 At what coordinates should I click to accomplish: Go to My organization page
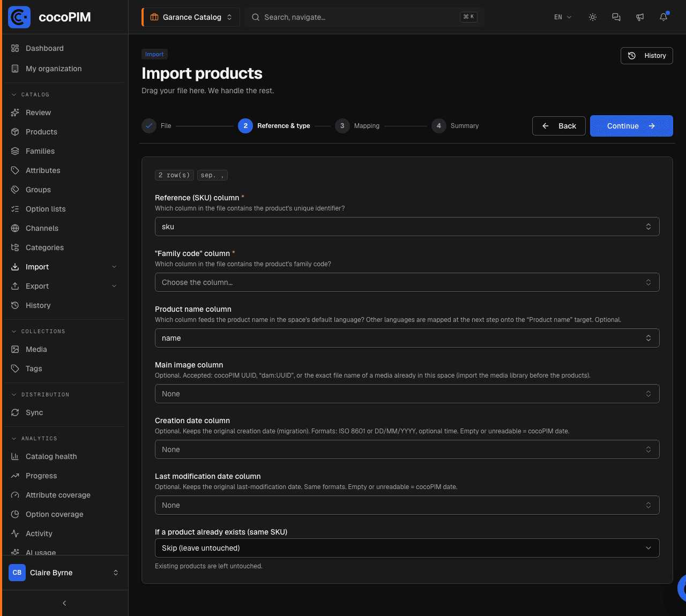[x=64, y=69]
